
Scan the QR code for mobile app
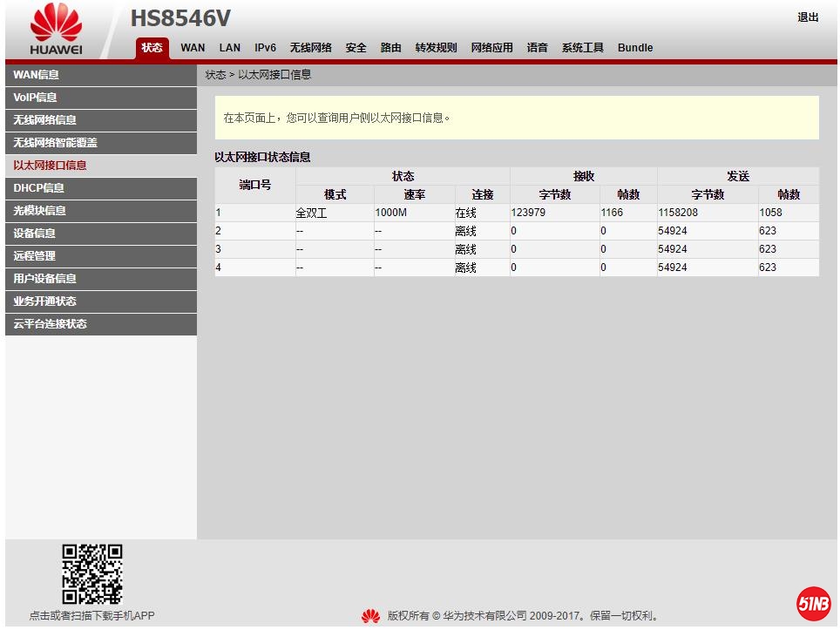(91, 574)
